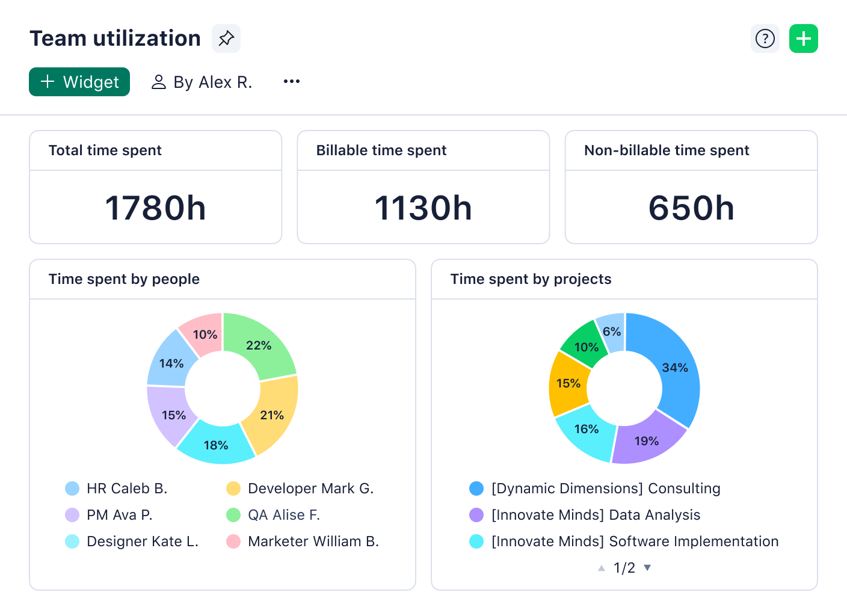This screenshot has height=616, width=847.
Task: Click the person icon next to By Alex R.
Action: pos(159,82)
